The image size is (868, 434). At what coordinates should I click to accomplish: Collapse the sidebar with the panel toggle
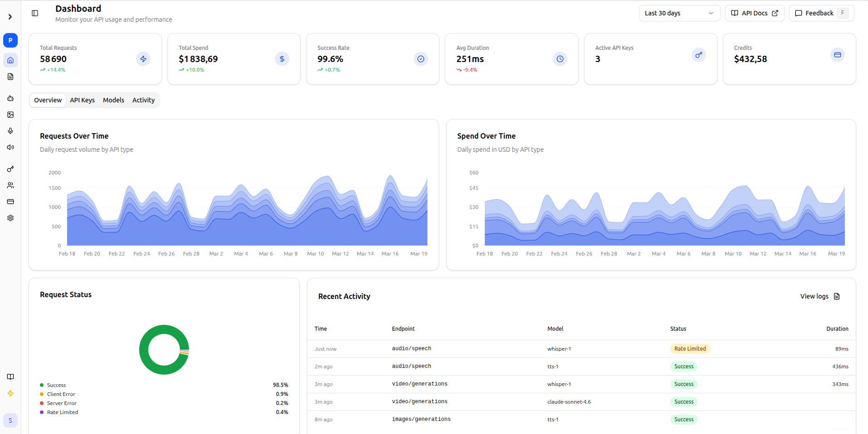pos(35,13)
